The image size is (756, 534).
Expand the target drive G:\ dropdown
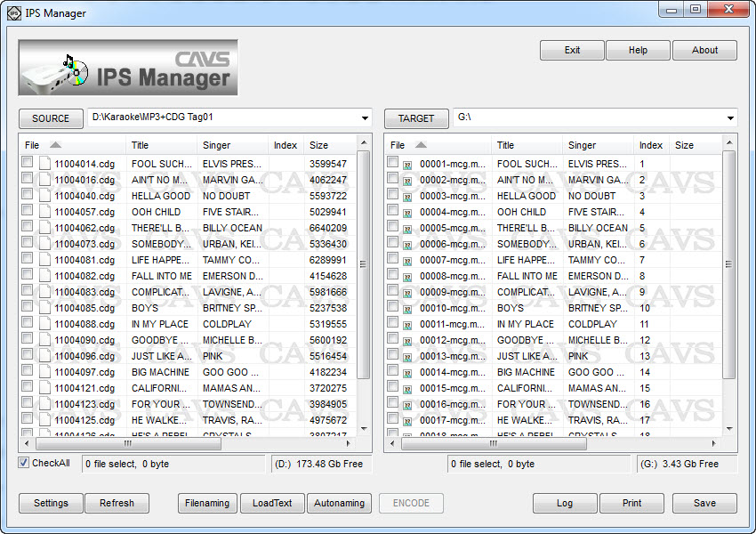coord(730,118)
